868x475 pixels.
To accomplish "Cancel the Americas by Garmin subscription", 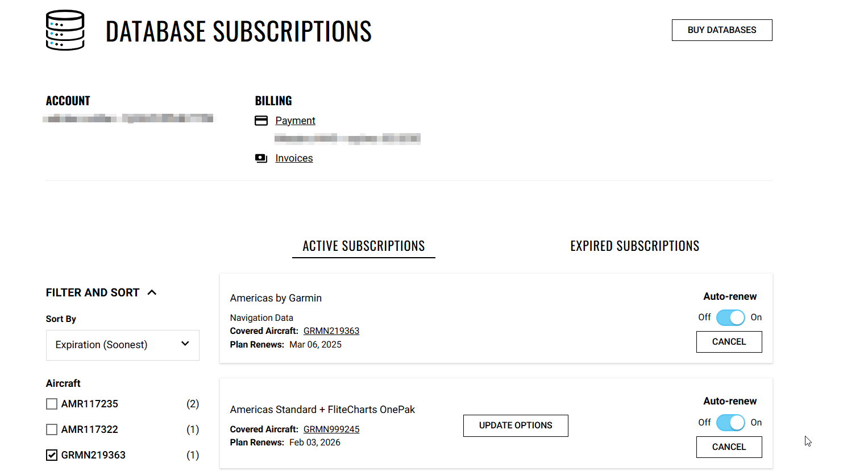I will pos(729,342).
